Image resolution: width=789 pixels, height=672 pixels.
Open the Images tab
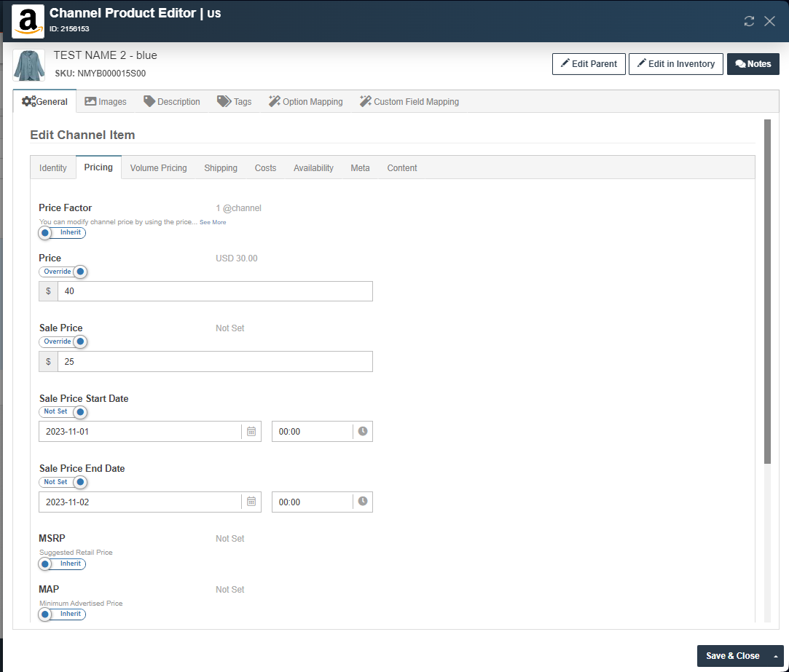click(106, 102)
